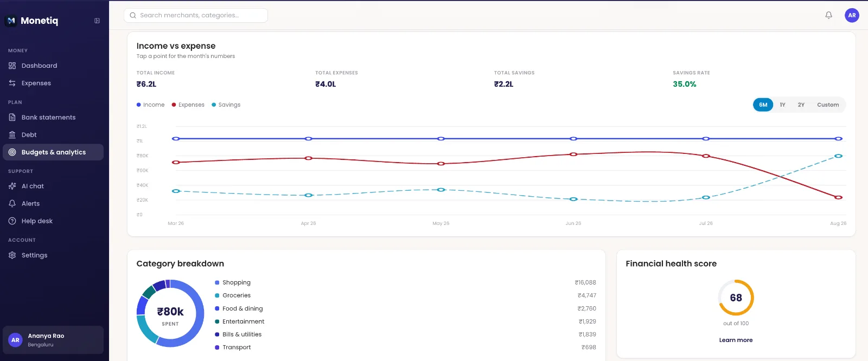Click the search merchants input field
The height and width of the screenshot is (361, 868).
(x=196, y=15)
